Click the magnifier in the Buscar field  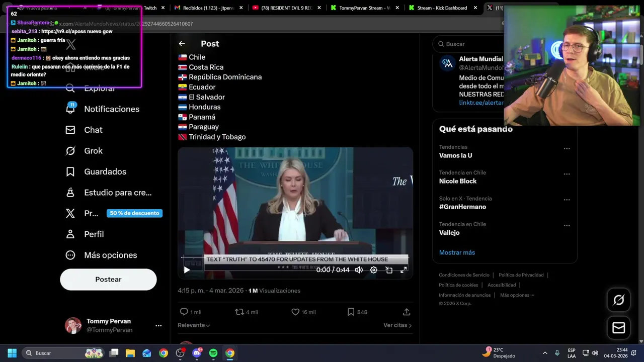click(441, 44)
